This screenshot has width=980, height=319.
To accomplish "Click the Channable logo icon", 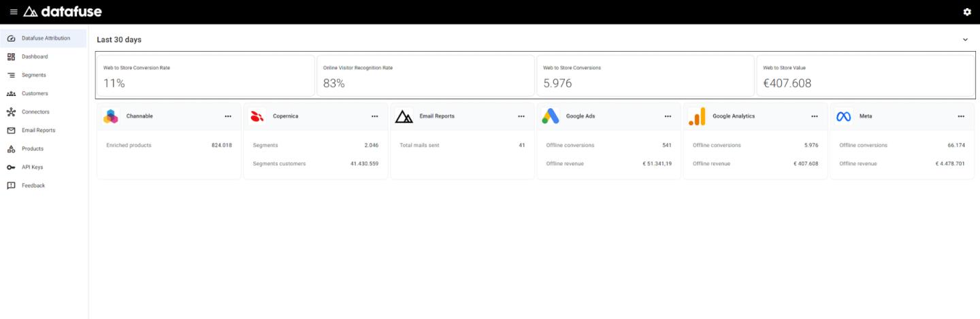I will click(111, 116).
